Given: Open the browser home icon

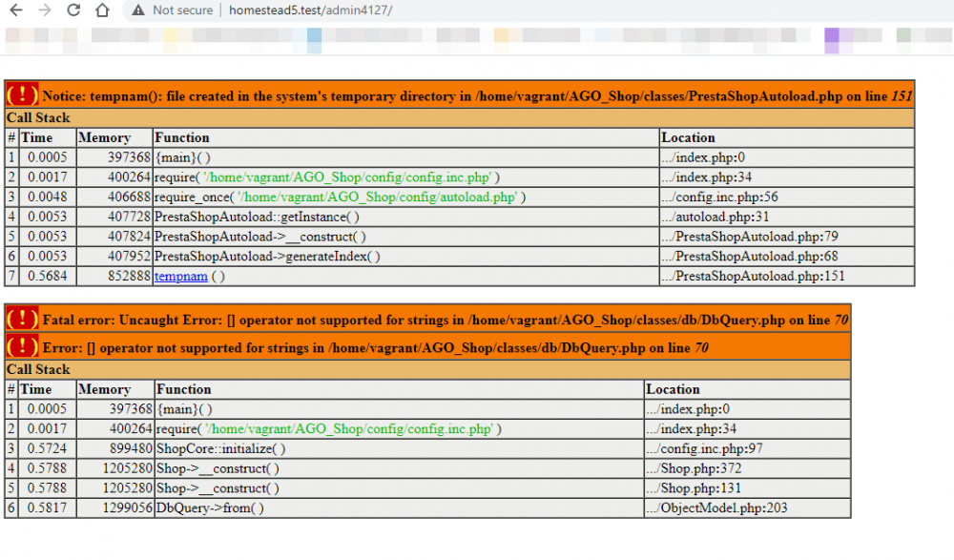Looking at the screenshot, I should point(102,10).
